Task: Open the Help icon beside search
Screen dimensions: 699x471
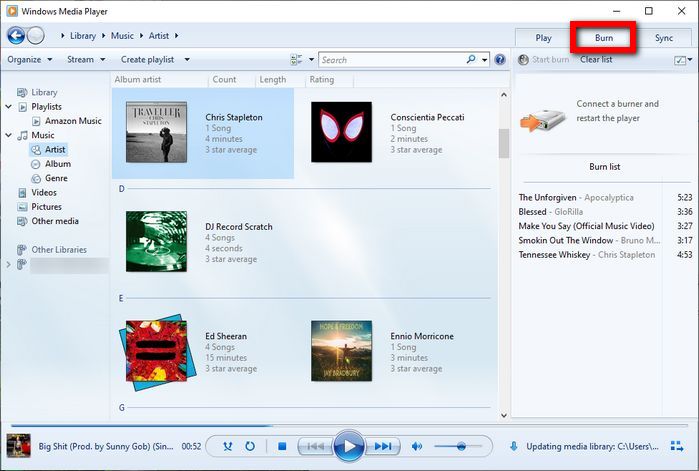Action: coord(500,60)
